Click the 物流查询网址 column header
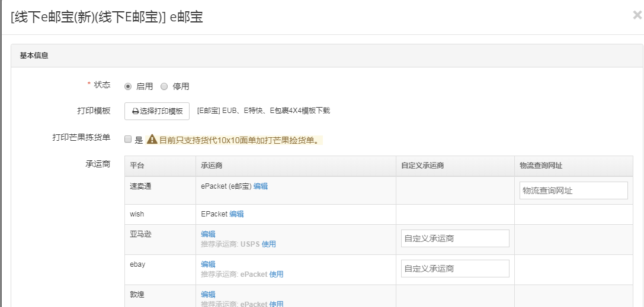The width and height of the screenshot is (644, 307). [545, 166]
